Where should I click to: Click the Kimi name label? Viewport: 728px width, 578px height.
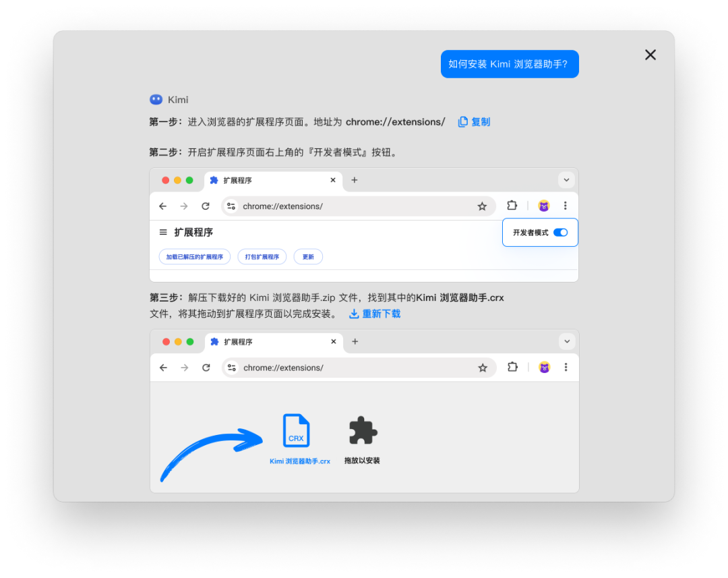[x=178, y=100]
